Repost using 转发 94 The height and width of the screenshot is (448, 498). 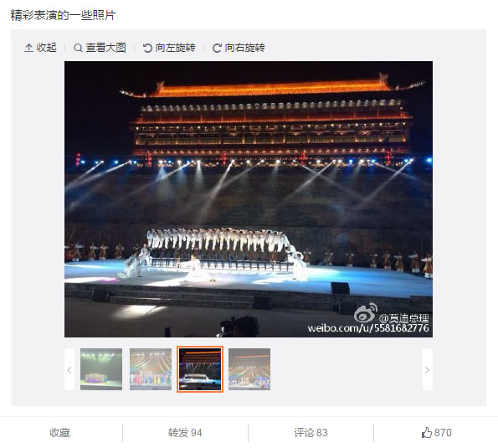point(185,432)
